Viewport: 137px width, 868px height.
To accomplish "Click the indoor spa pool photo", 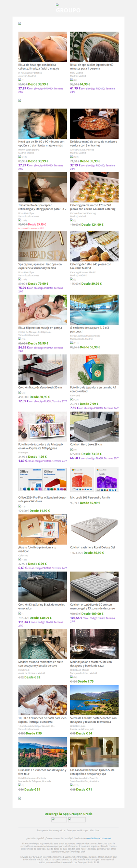I will pos(95,310).
